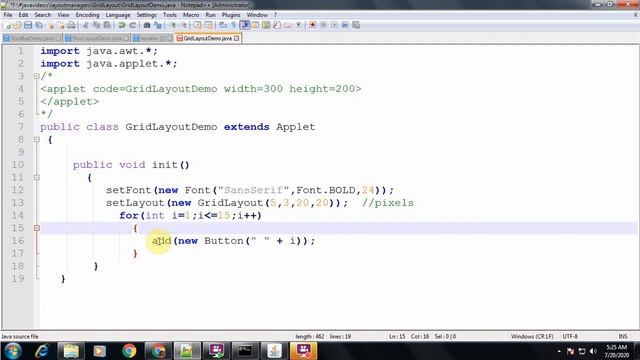Image resolution: width=640 pixels, height=360 pixels.
Task: Print the document using toolbar icon
Action: (71, 25)
